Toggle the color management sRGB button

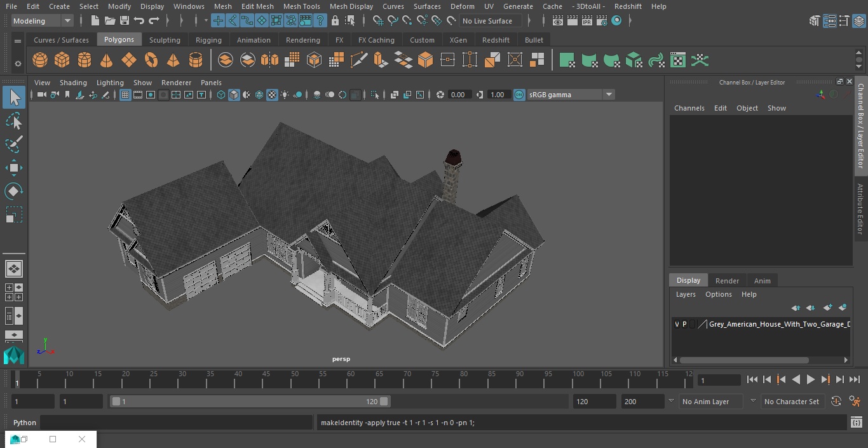pos(519,95)
